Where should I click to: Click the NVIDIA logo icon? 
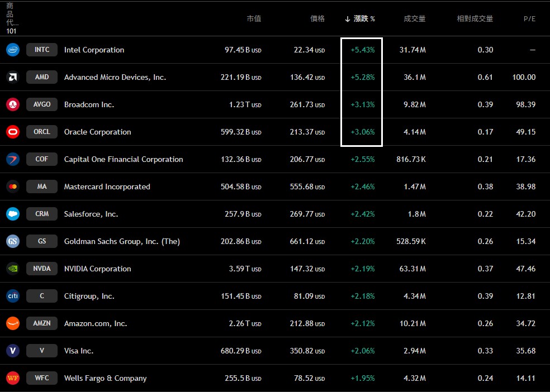click(12, 269)
